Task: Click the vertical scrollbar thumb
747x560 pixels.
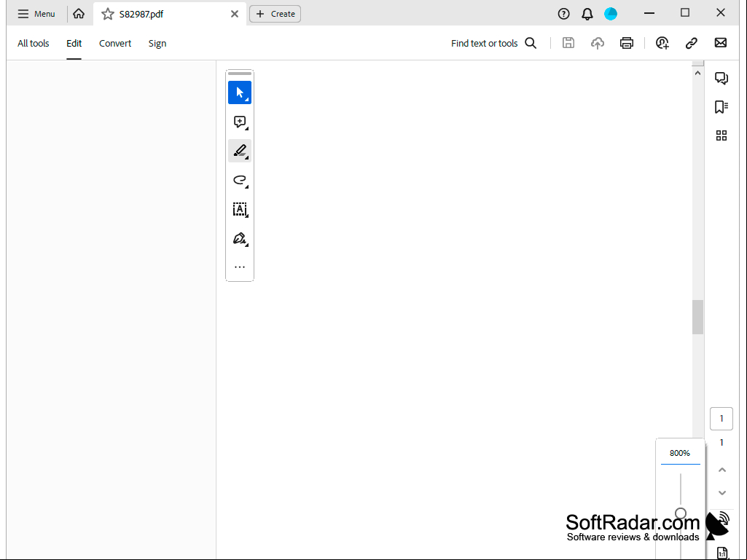Action: [698, 318]
